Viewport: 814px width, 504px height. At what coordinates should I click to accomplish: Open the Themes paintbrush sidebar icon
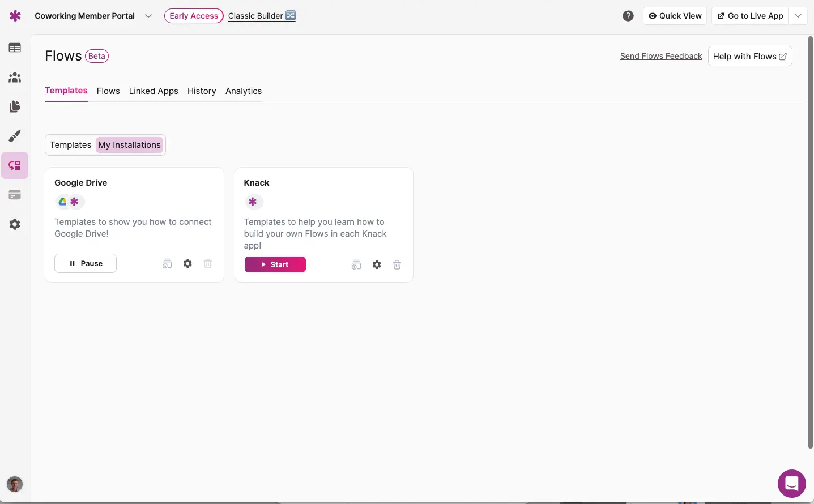click(x=15, y=136)
